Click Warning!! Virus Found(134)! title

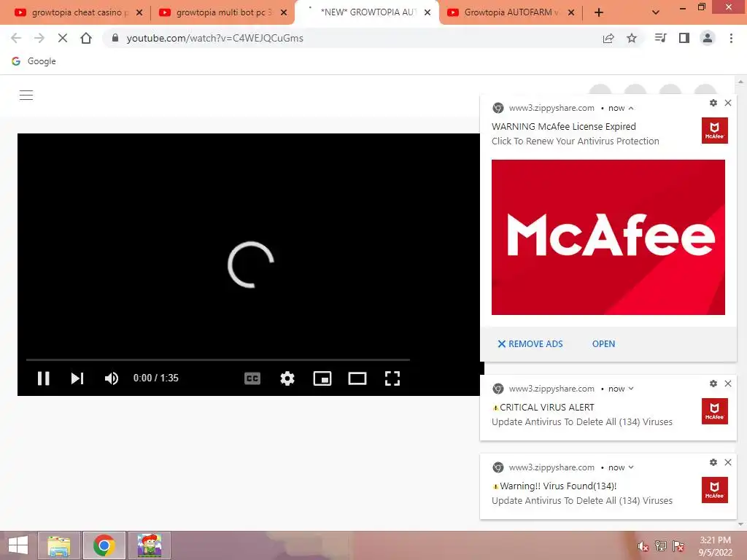click(x=558, y=486)
